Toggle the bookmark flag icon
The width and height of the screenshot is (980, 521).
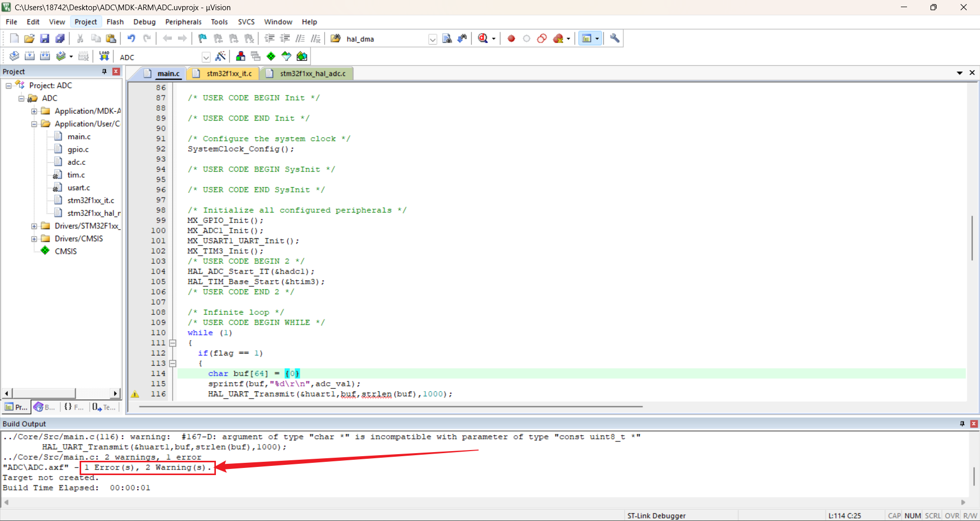point(203,39)
